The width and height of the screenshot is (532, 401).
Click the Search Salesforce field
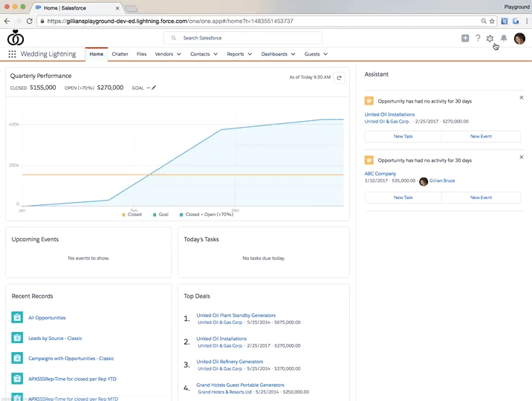[242, 38]
